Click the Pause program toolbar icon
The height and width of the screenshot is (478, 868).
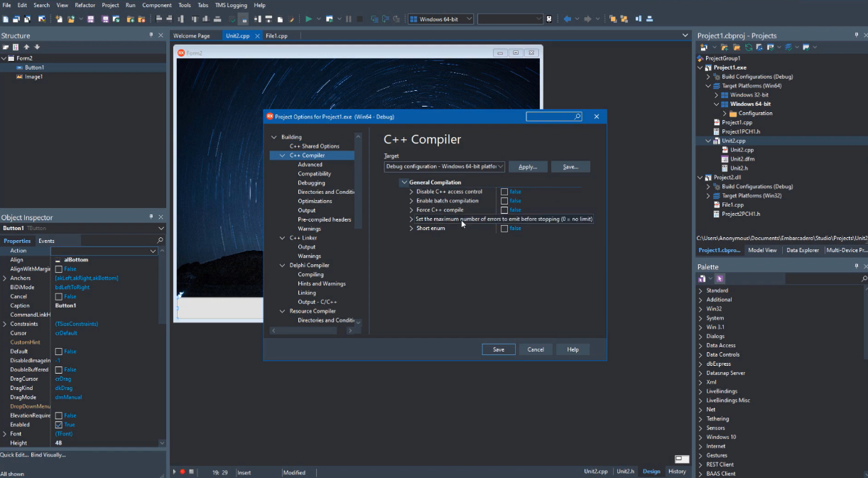(348, 19)
